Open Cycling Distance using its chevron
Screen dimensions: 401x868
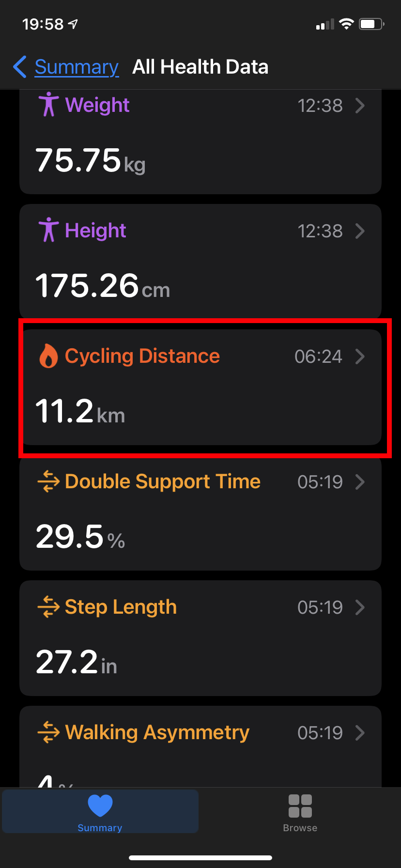(x=360, y=356)
